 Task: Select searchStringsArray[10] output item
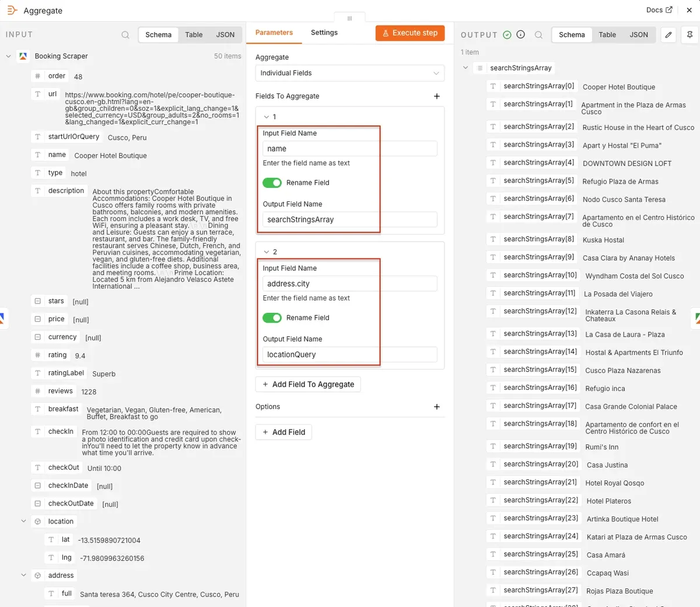point(534,275)
